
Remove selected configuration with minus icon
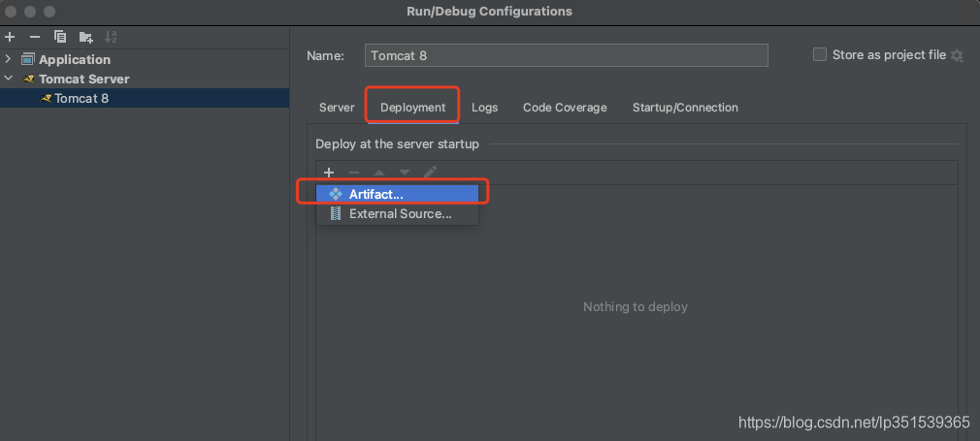click(35, 37)
